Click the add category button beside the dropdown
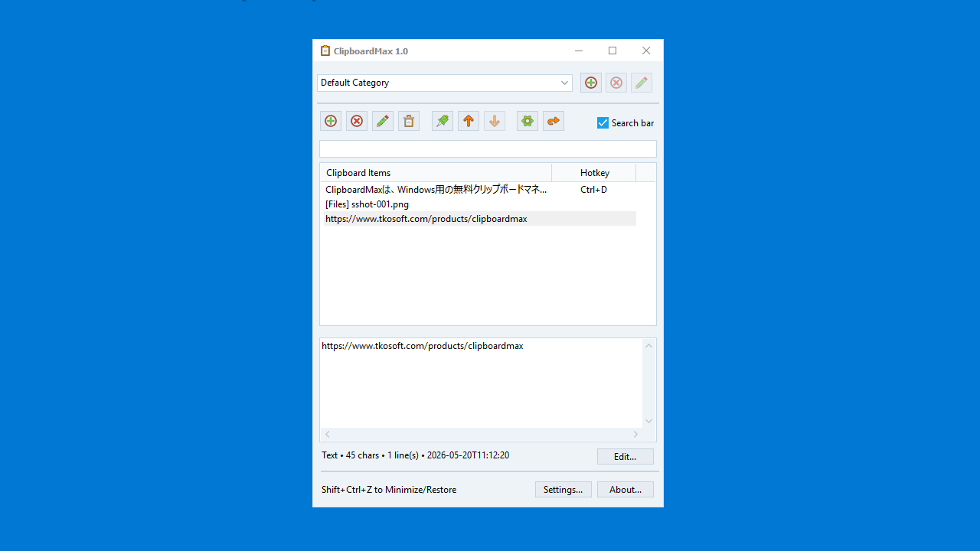This screenshot has width=980, height=551. (x=591, y=83)
